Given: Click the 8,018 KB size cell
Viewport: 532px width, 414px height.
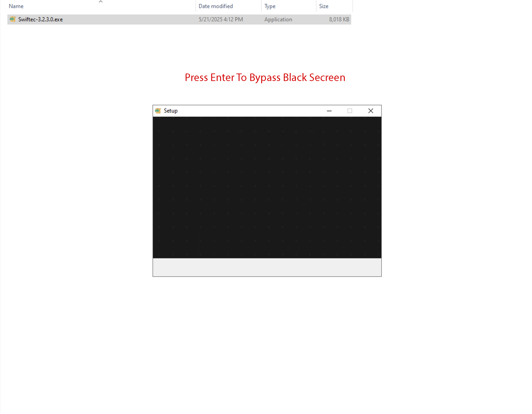Looking at the screenshot, I should (x=339, y=19).
